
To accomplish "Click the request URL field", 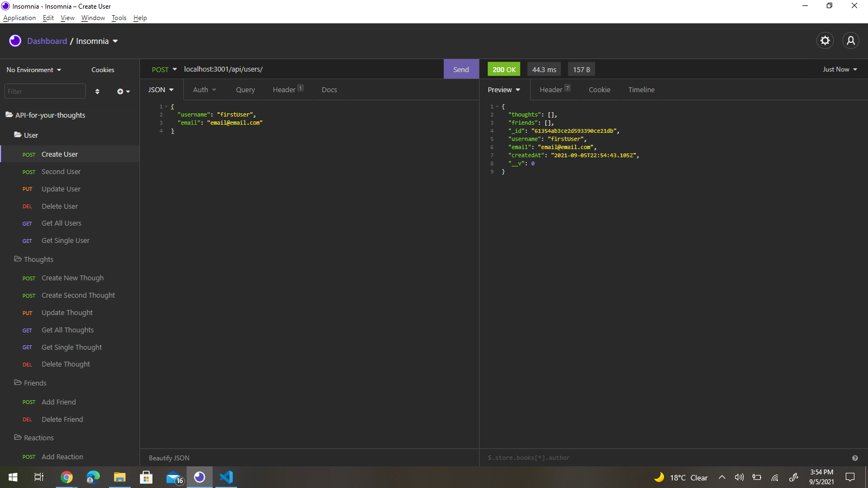I will pyautogui.click(x=312, y=69).
